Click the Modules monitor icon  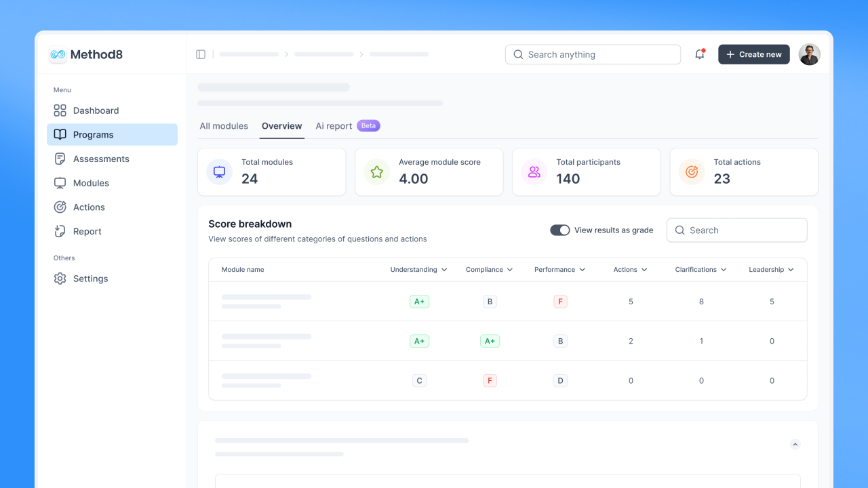(x=60, y=183)
